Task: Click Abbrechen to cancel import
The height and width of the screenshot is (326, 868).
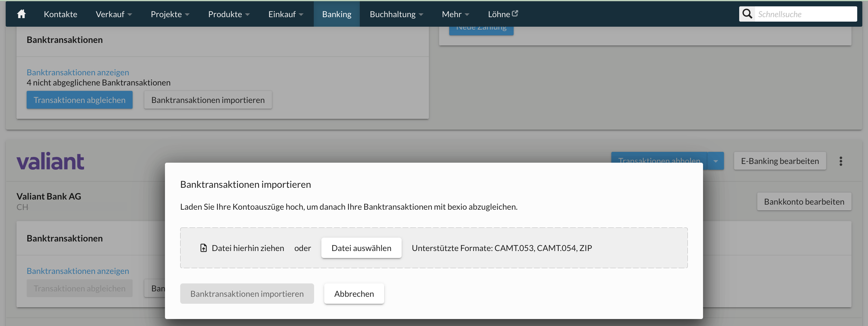Action: 354,294
